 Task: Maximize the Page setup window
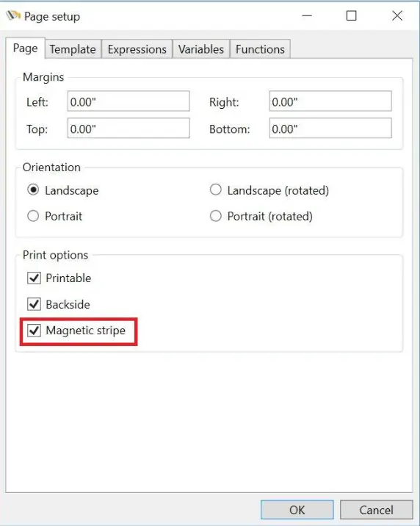pyautogui.click(x=351, y=15)
